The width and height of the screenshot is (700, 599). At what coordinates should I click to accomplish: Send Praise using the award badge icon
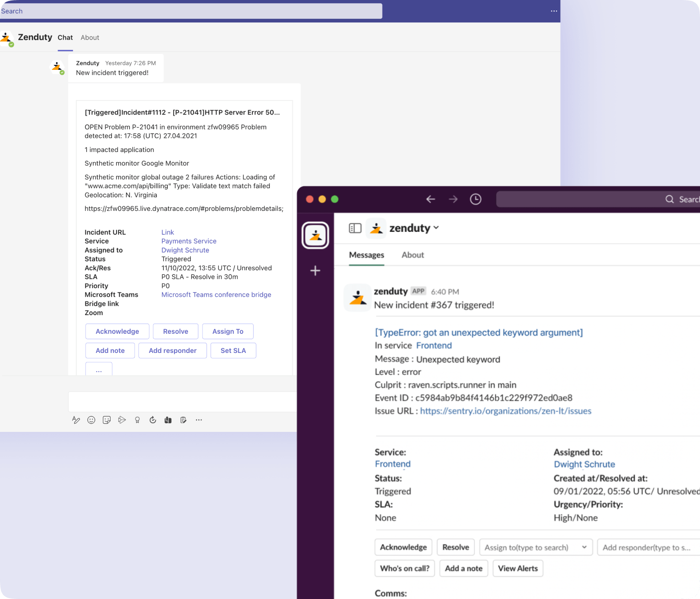click(137, 420)
